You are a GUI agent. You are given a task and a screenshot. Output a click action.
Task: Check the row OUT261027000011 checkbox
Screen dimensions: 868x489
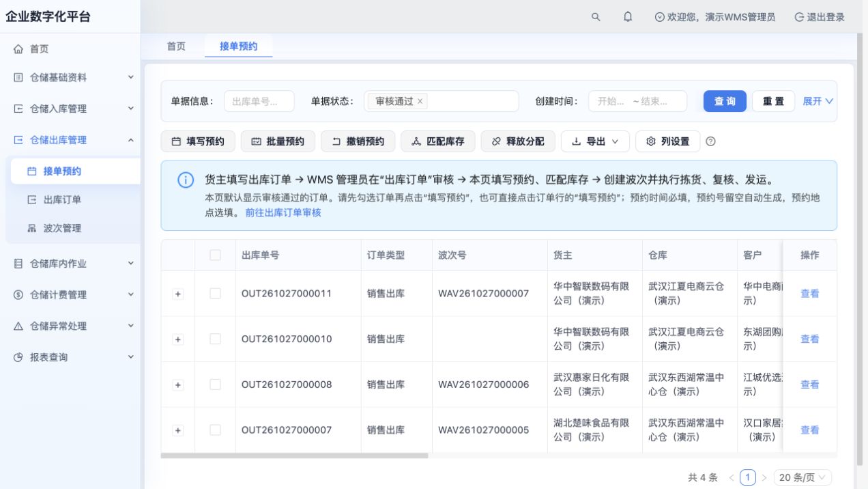click(x=215, y=294)
